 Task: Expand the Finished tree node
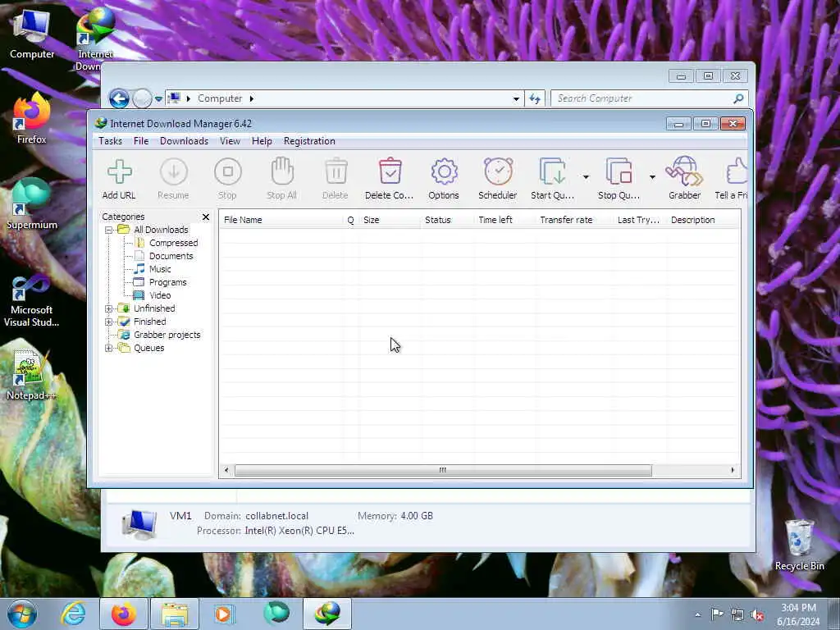point(109,322)
